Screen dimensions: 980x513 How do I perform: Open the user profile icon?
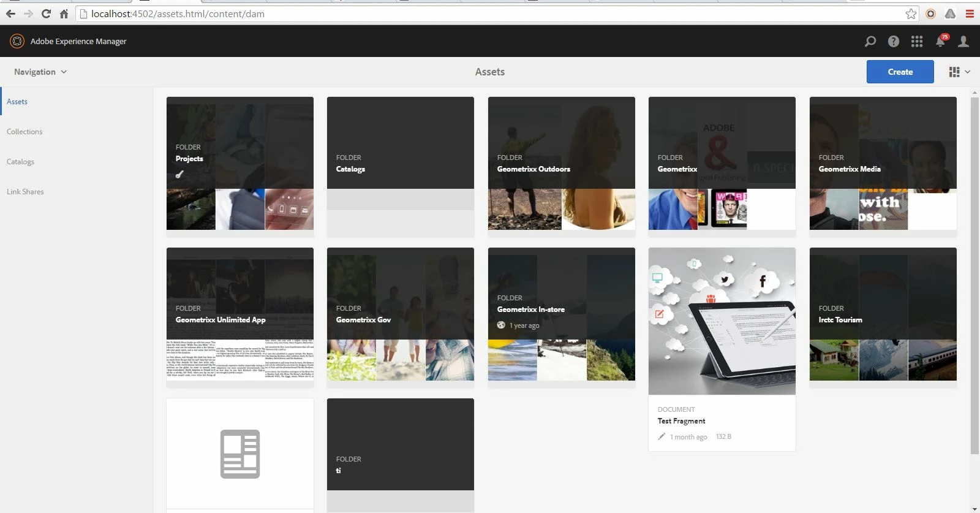[963, 41]
